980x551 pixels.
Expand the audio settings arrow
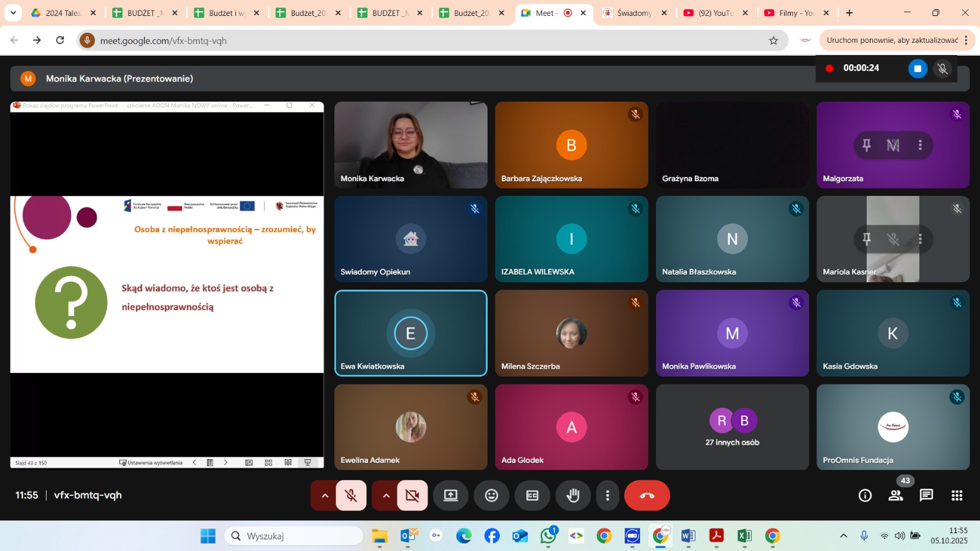coord(325,495)
